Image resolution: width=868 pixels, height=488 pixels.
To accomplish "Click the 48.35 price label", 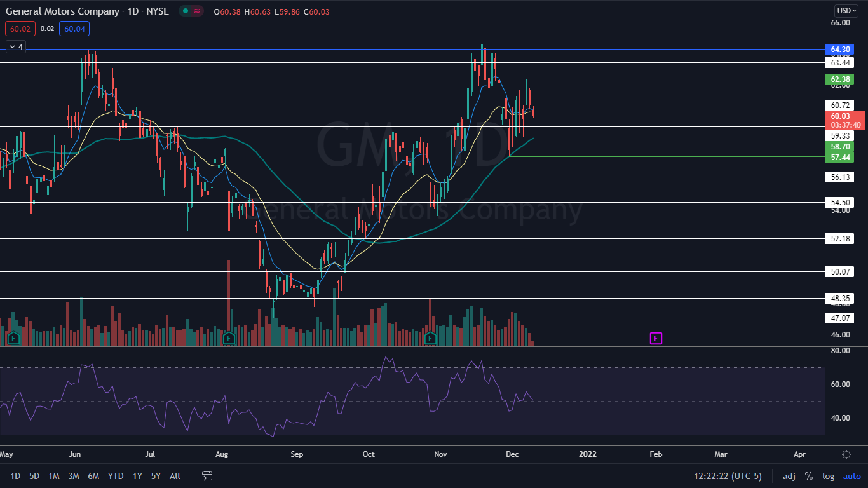I will [x=841, y=298].
